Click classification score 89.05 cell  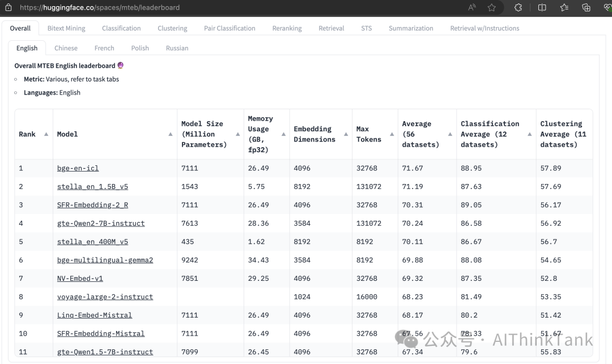471,205
